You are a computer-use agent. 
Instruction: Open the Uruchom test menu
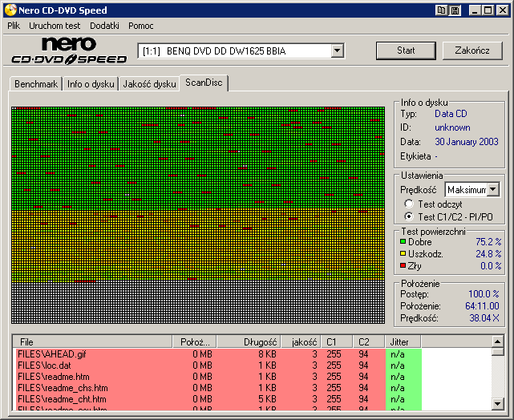[55, 26]
